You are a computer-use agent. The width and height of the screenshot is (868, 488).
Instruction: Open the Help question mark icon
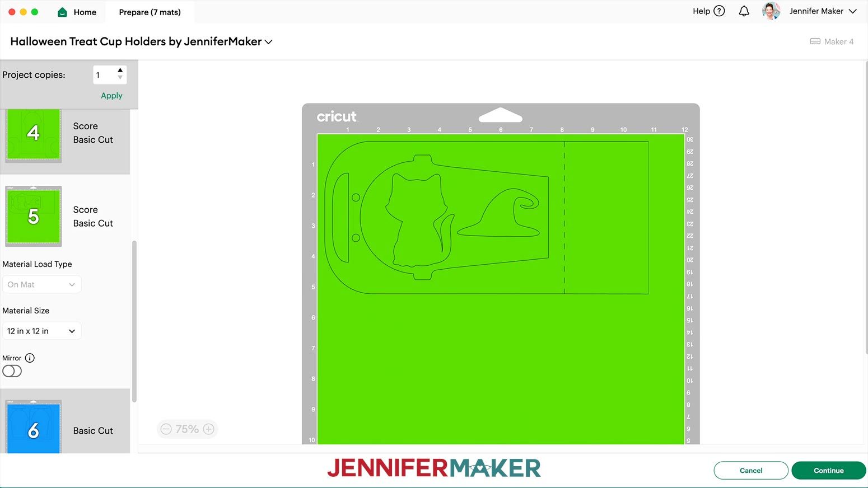(720, 11)
